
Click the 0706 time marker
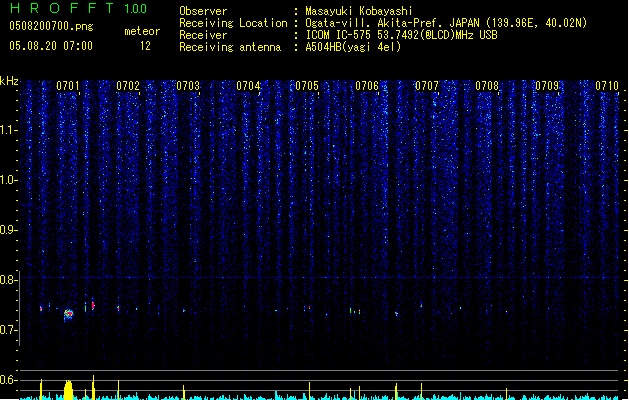coord(367,86)
